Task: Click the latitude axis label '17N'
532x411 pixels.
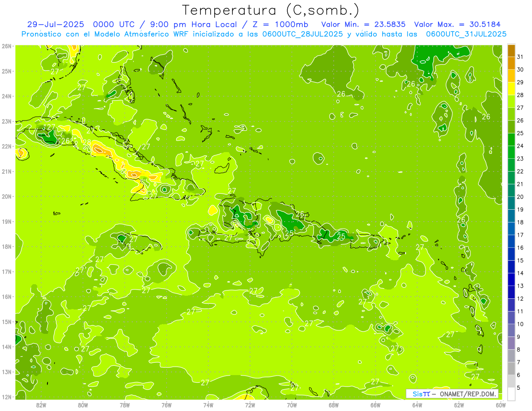Action: pyautogui.click(x=6, y=272)
